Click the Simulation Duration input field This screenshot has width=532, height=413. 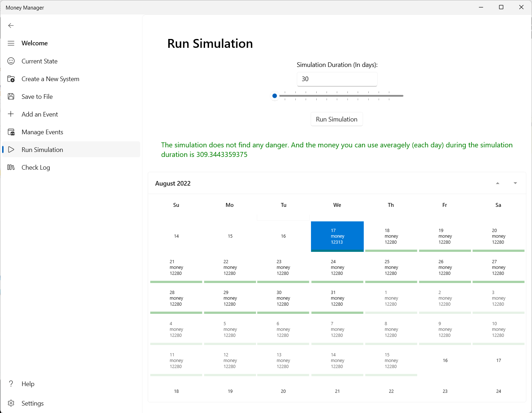337,79
